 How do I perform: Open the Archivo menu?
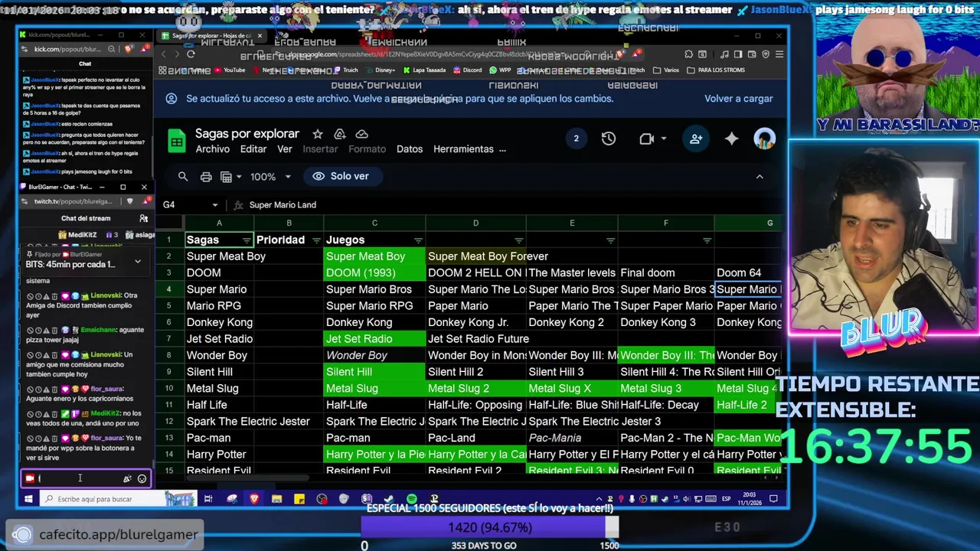tap(212, 149)
